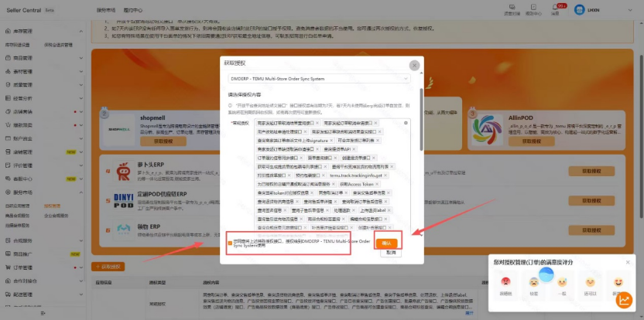Viewport: 644px width, 320px height.
Task: Click 获取授权 under AllinPOD card
Action: [531, 141]
